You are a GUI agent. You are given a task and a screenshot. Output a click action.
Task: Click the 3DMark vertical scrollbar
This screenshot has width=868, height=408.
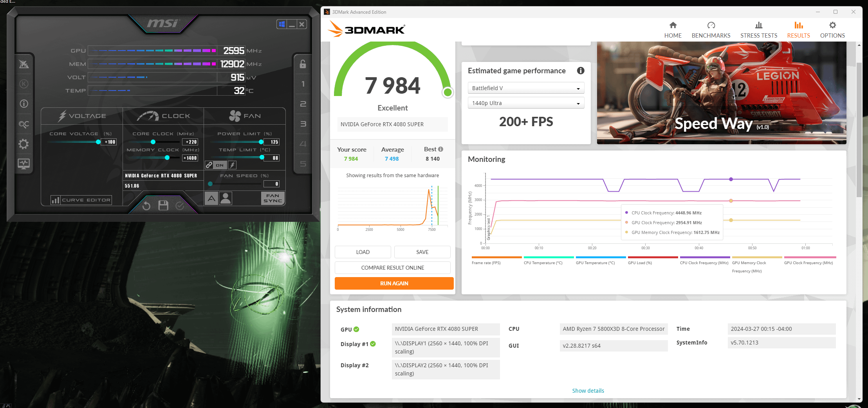(x=859, y=129)
